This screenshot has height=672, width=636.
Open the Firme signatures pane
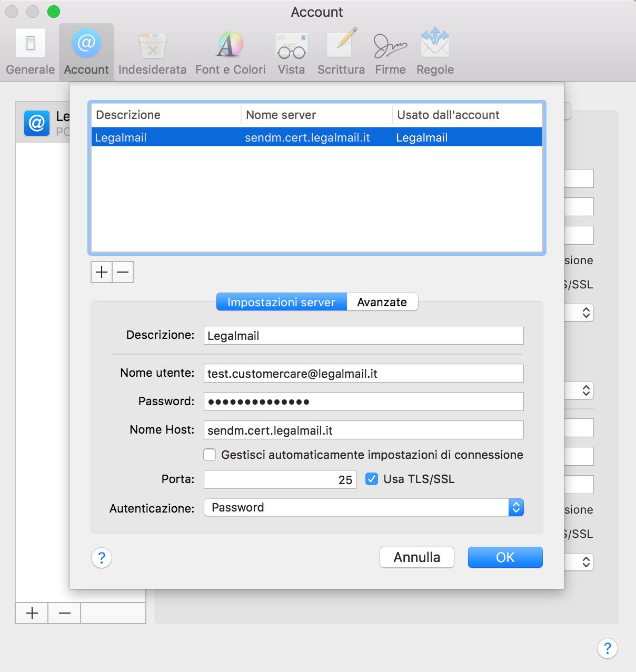[390, 52]
